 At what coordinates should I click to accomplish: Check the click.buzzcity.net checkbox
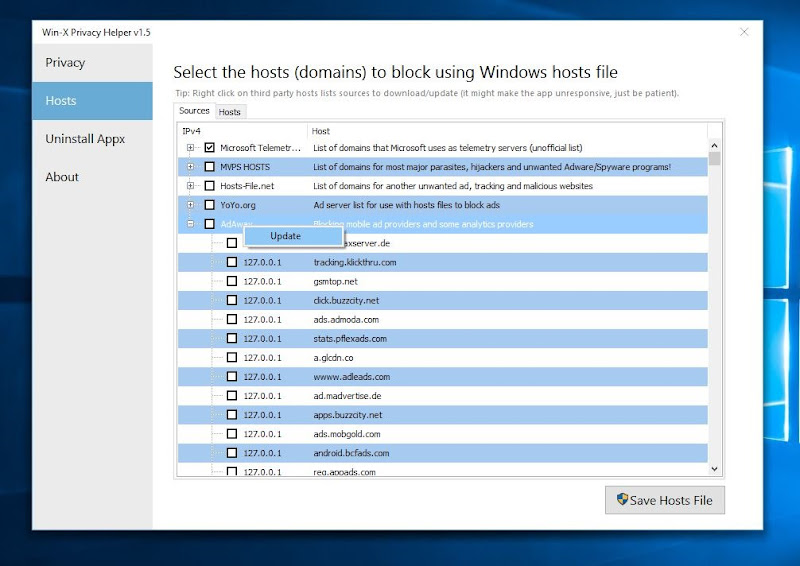tap(232, 300)
